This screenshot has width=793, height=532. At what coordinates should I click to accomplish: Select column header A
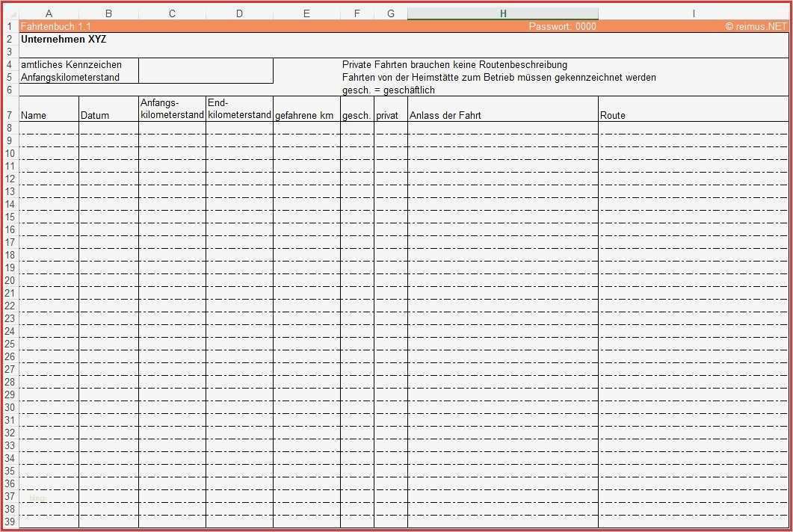pyautogui.click(x=49, y=13)
